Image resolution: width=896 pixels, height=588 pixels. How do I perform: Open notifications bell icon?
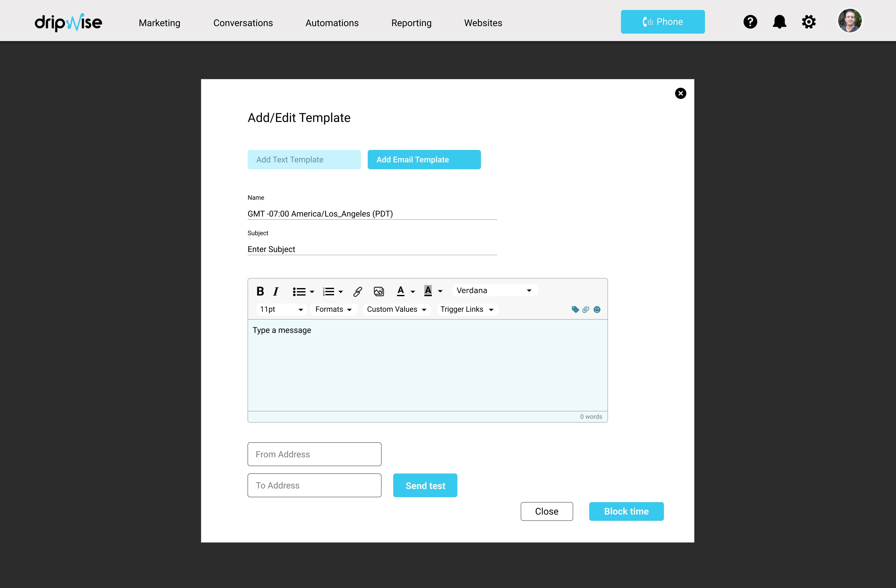point(779,22)
